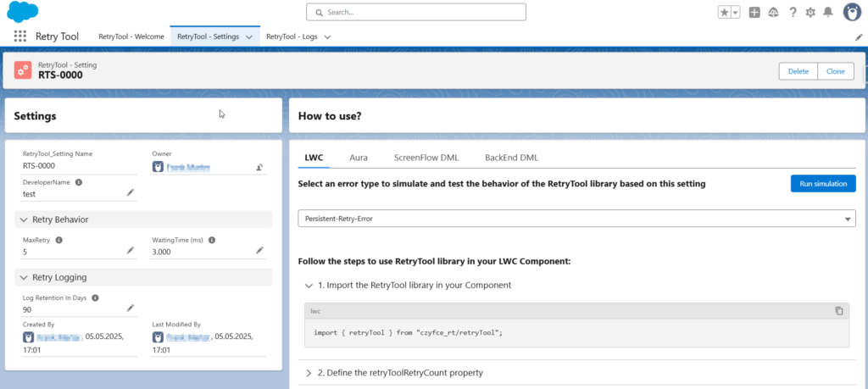Edit Log Retention In Days pencil icon
This screenshot has height=389, width=868.
click(130, 308)
